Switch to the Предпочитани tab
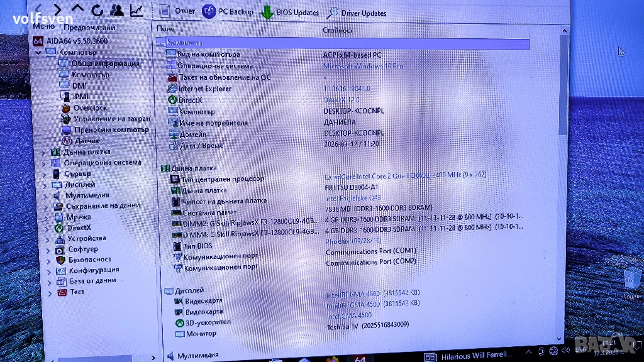The height and width of the screenshot is (362, 644). click(89, 27)
